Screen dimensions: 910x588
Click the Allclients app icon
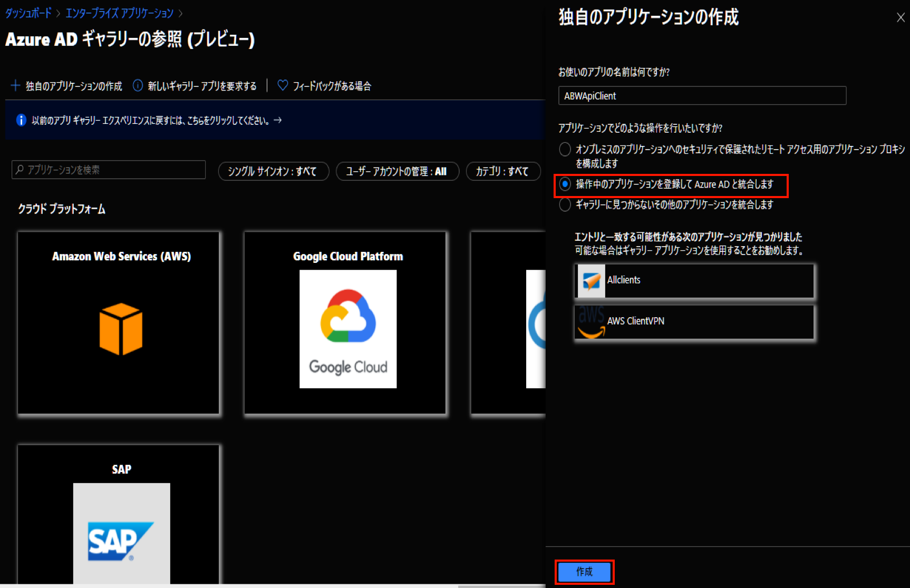point(591,280)
